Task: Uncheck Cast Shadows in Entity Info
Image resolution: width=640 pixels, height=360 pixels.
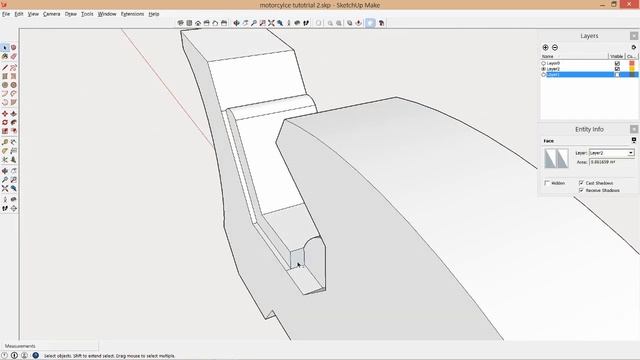Action: [581, 183]
